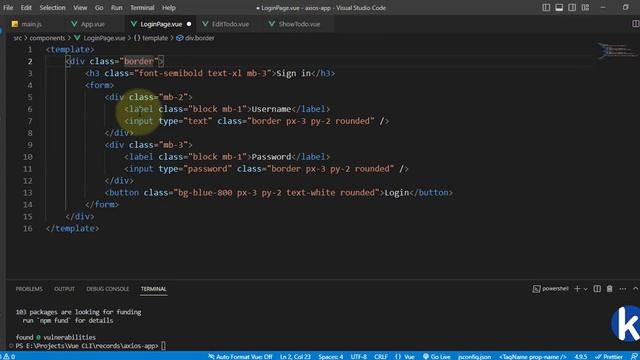Screen dimensions: 640x360
Task: Click the terminal prompt input line
Action: (x=91, y=346)
